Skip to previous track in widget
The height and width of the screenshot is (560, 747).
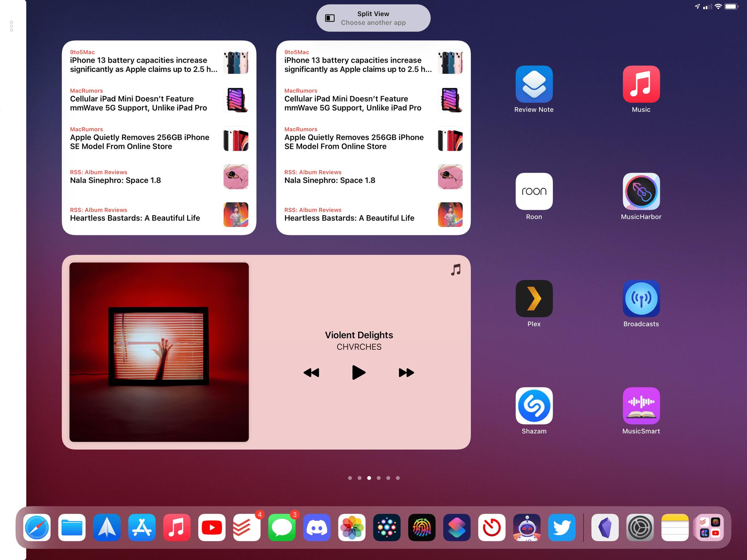pos(311,372)
